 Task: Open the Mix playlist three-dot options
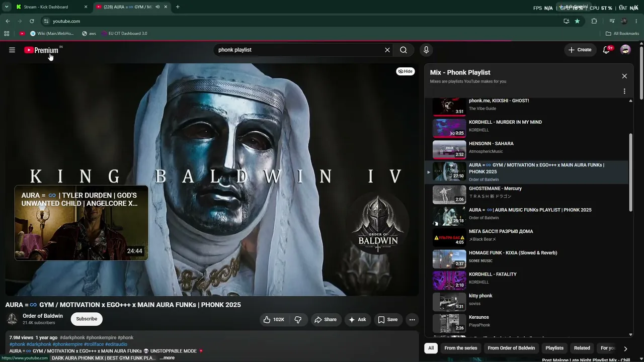[624, 92]
